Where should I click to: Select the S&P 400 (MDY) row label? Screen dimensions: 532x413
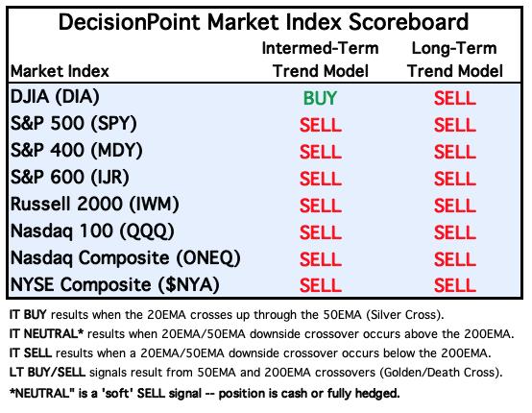pos(76,151)
